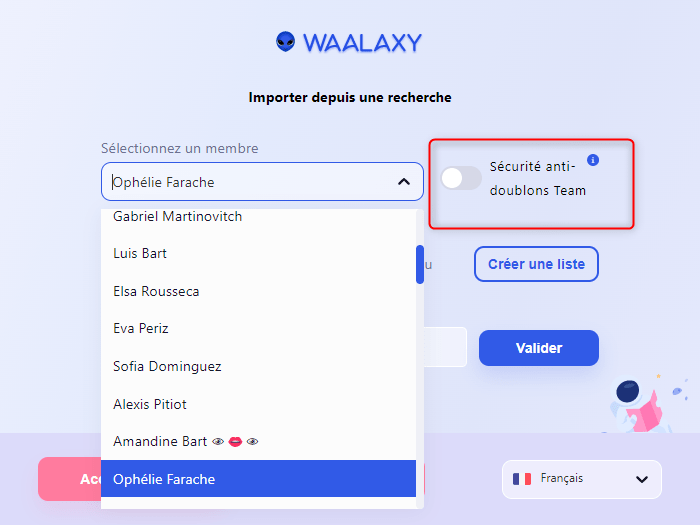
Task: Click the lips emoji beside Amandine Bart
Action: coord(235,442)
